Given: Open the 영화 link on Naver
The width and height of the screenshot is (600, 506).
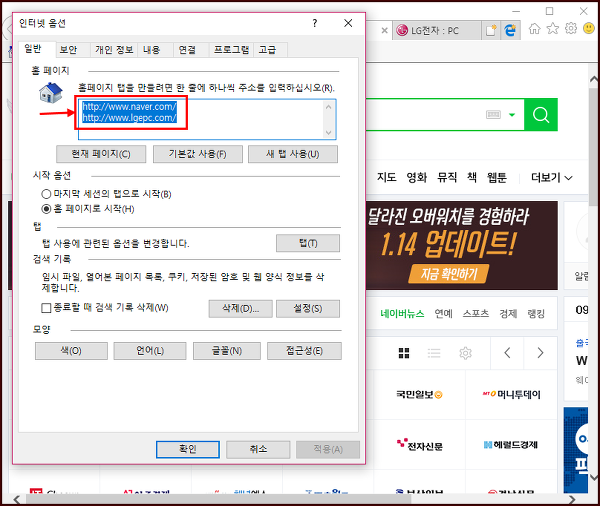Looking at the screenshot, I should coord(417,178).
